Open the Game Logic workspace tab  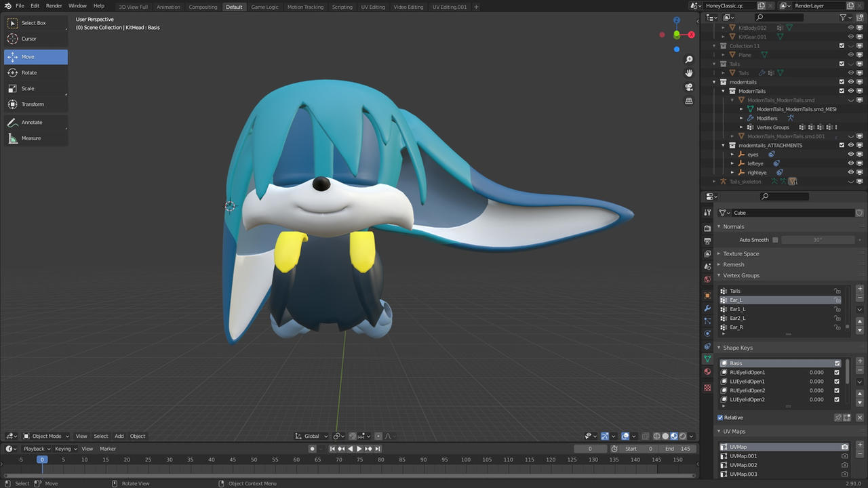point(264,7)
